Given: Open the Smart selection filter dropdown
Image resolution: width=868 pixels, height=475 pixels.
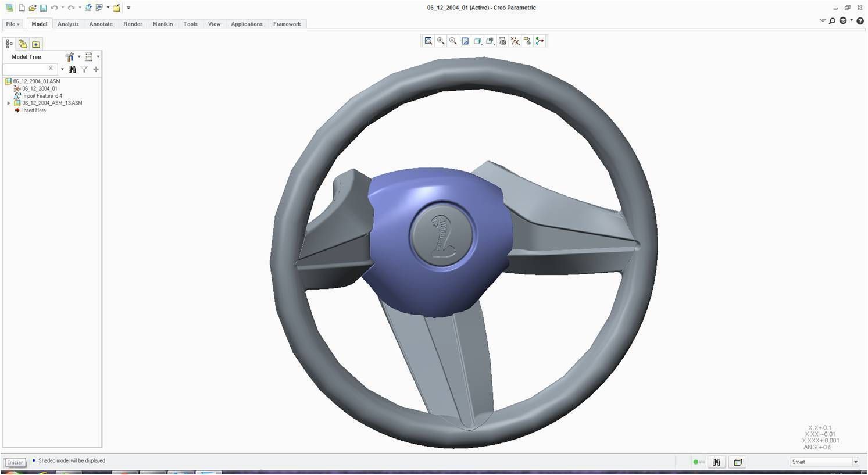Looking at the screenshot, I should coord(824,462).
